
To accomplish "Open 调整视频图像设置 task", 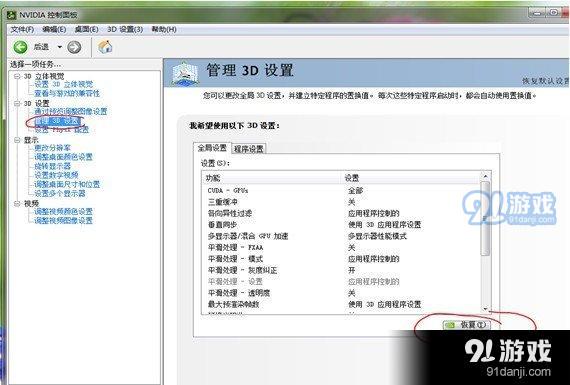I will coord(63,221).
